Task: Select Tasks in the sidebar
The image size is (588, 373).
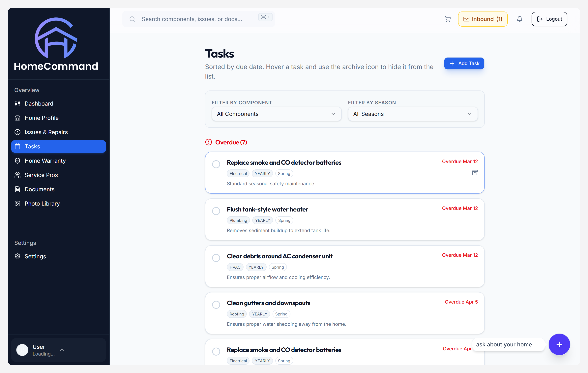Action: pyautogui.click(x=59, y=146)
